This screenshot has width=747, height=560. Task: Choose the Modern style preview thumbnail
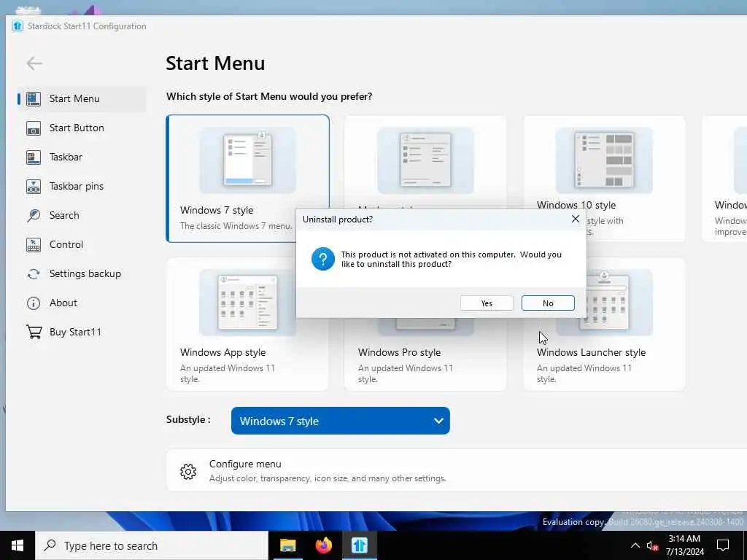[425, 160]
